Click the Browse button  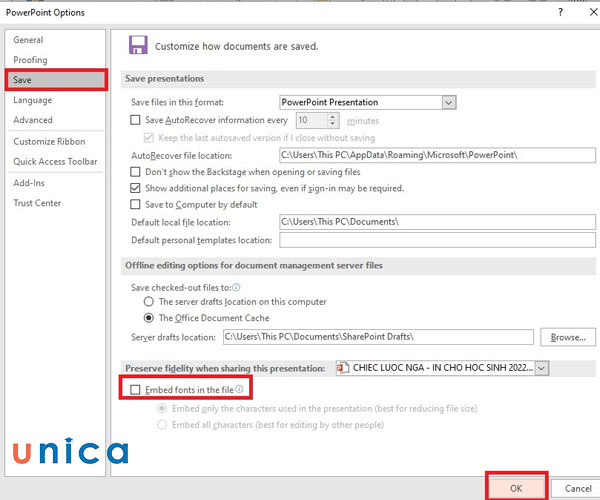[568, 337]
